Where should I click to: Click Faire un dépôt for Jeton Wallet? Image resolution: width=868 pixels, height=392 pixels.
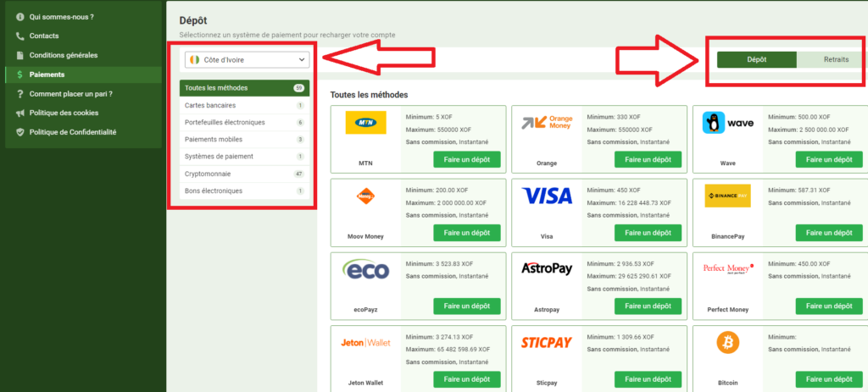467,379
